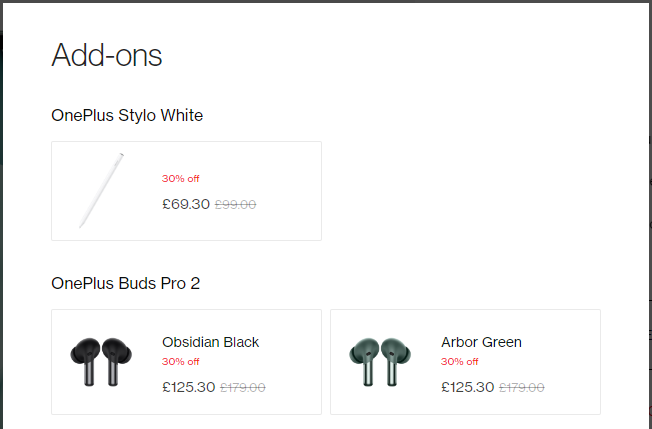
Task: Click the 30% off tag under Arbor Green
Action: 460,362
